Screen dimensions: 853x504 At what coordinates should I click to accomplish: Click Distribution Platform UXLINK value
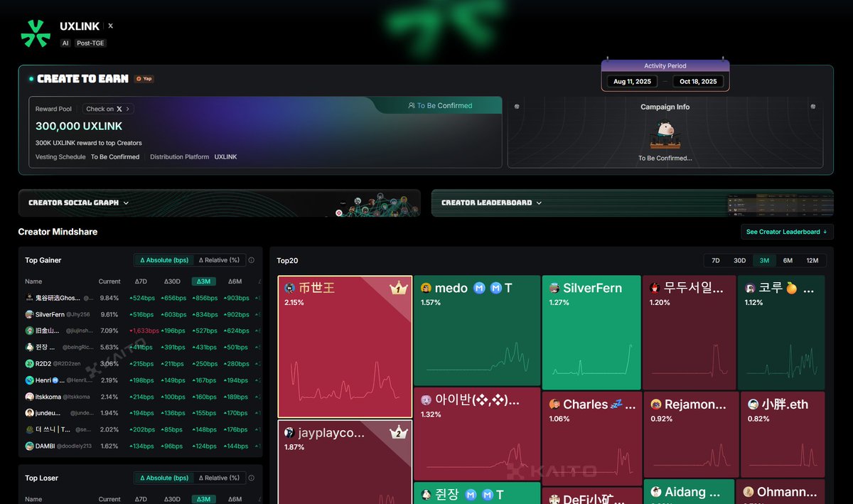click(x=225, y=157)
